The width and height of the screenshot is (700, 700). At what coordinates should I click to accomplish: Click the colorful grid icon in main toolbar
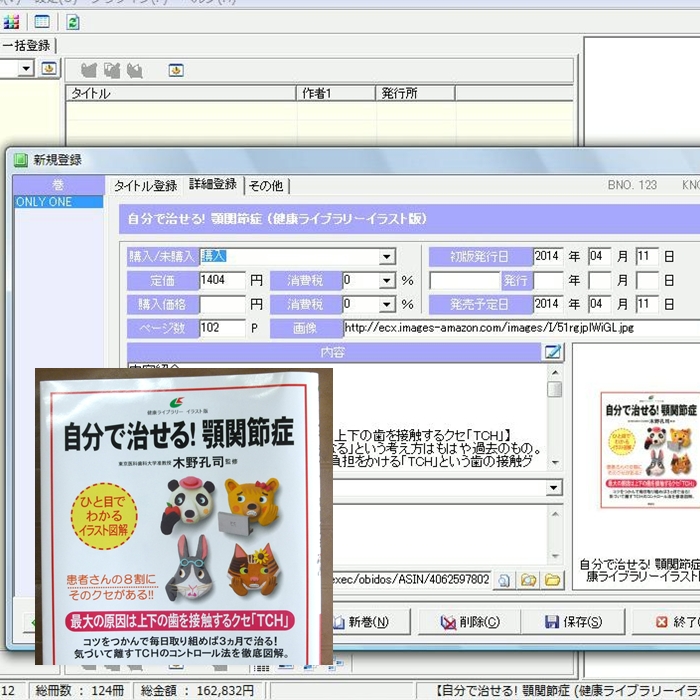(11, 21)
